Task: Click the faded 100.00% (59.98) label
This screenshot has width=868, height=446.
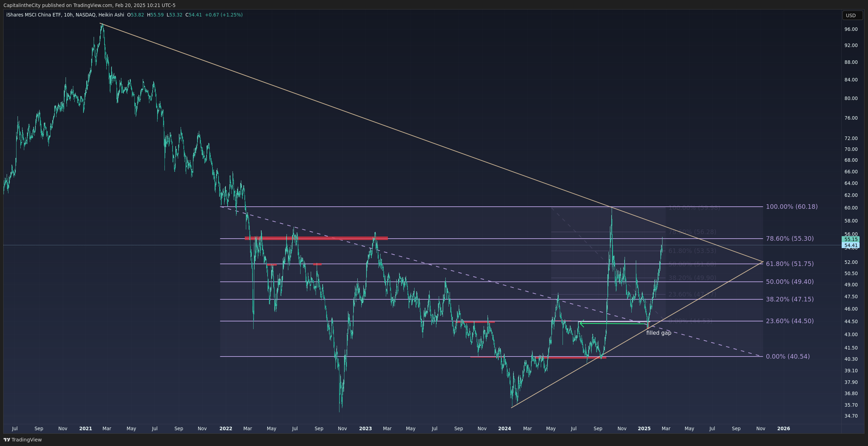Action: (x=694, y=208)
